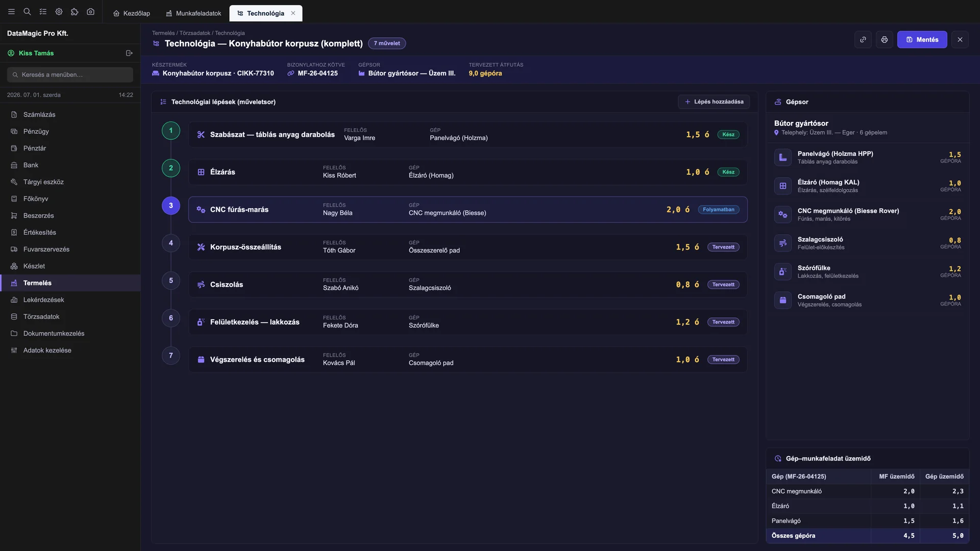
Task: Click the Panelvágó (Holzma HPP) machine icon
Action: (x=783, y=158)
